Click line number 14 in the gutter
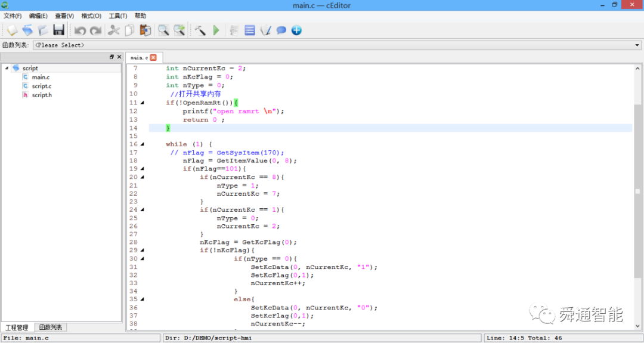 (133, 128)
